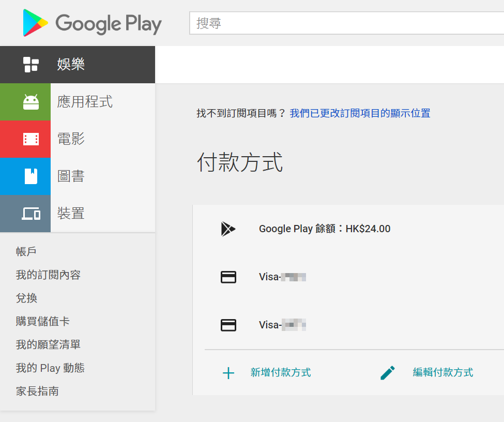The height and width of the screenshot is (422, 504).
Task: Click the Google Play balance icon
Action: pyautogui.click(x=228, y=229)
